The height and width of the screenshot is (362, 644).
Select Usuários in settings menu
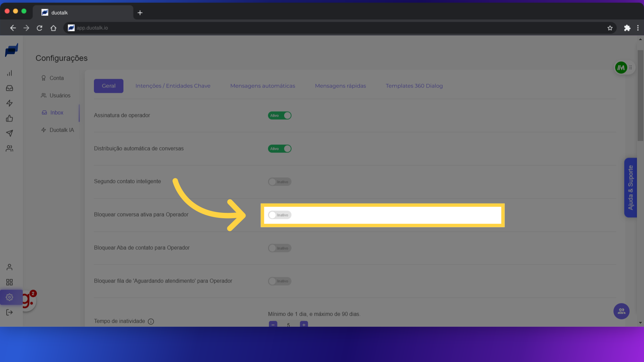tap(60, 96)
